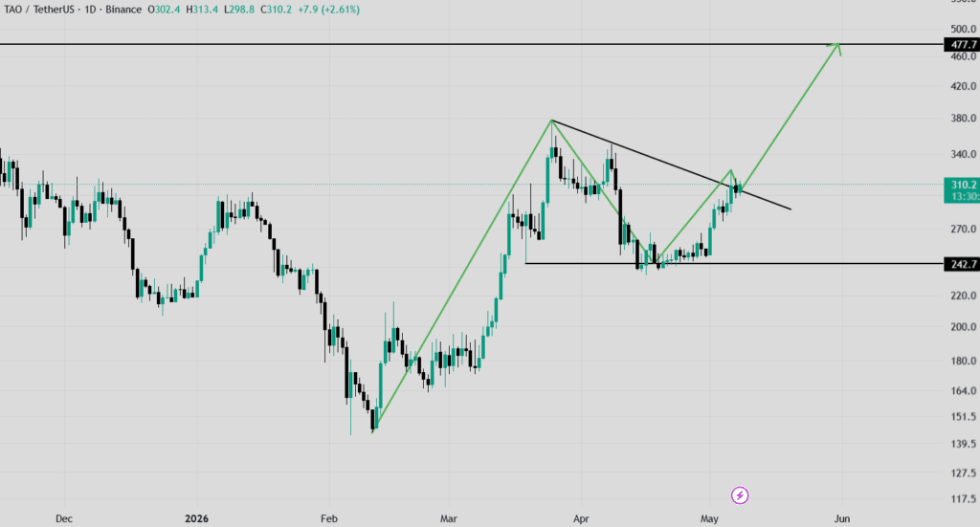Click the May date axis label
This screenshot has width=980, height=527.
pos(709,519)
